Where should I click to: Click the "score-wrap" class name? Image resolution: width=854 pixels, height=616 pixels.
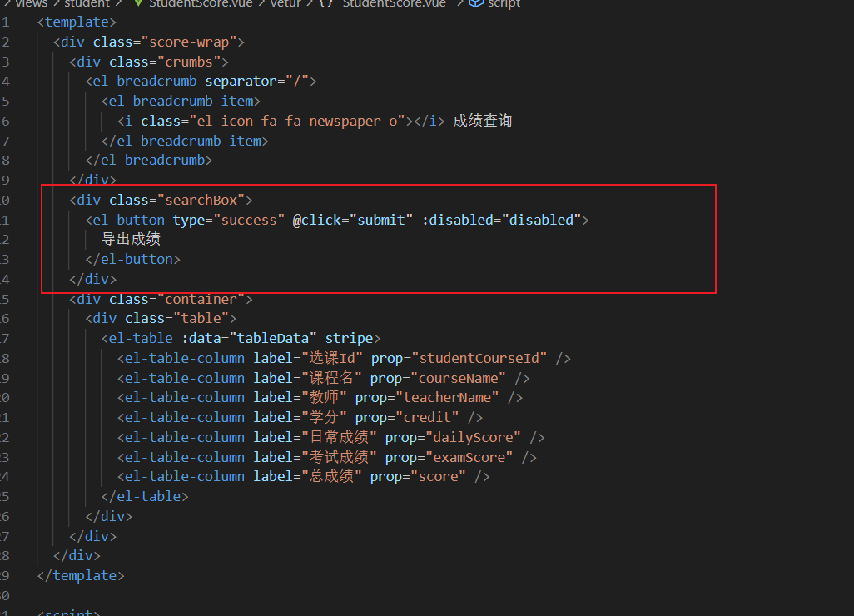192,42
